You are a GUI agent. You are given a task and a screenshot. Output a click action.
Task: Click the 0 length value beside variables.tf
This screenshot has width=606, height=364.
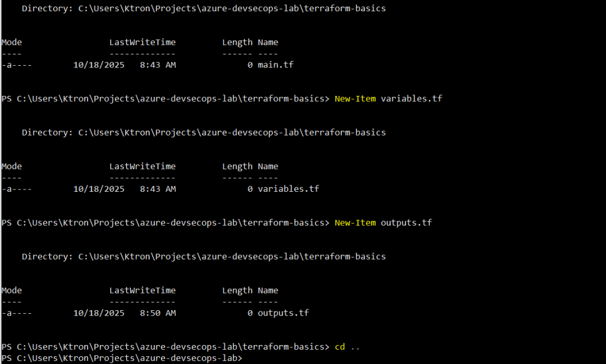(x=250, y=189)
